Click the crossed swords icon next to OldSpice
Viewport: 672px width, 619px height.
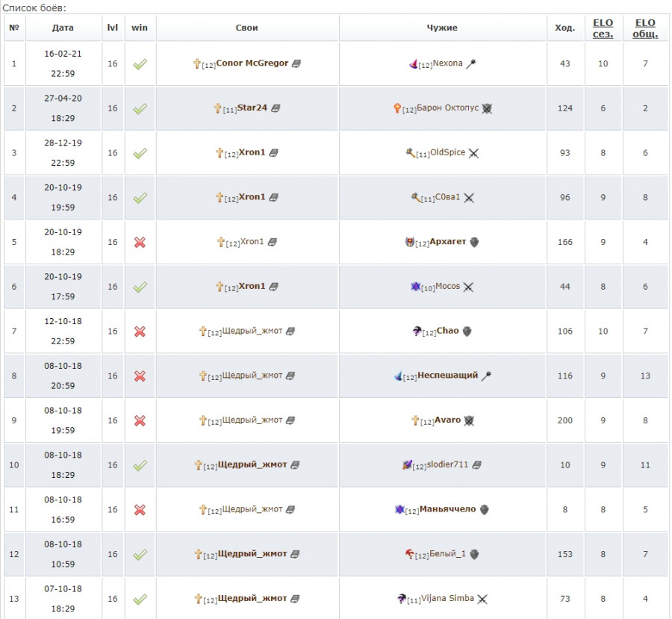click(473, 153)
